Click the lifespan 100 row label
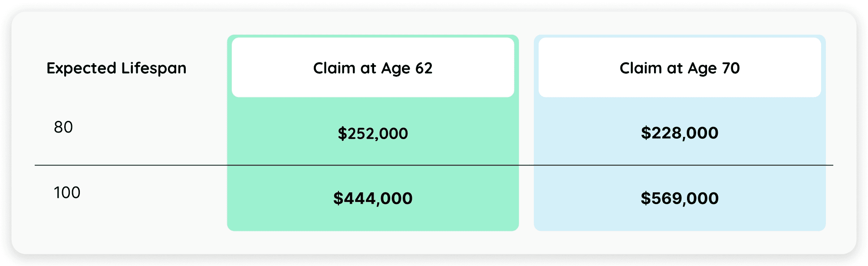 coord(67,193)
